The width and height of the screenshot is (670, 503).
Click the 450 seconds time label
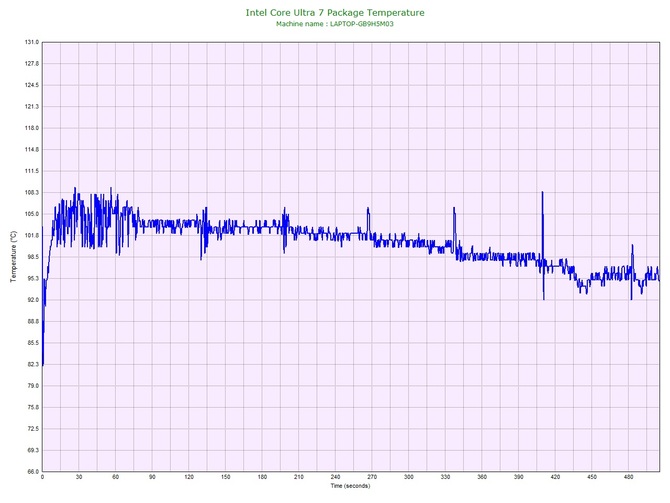pyautogui.click(x=592, y=477)
